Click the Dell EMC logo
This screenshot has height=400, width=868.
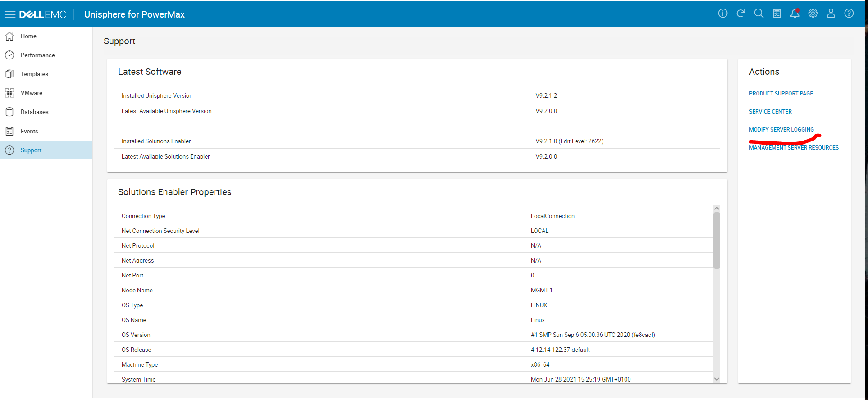(43, 14)
